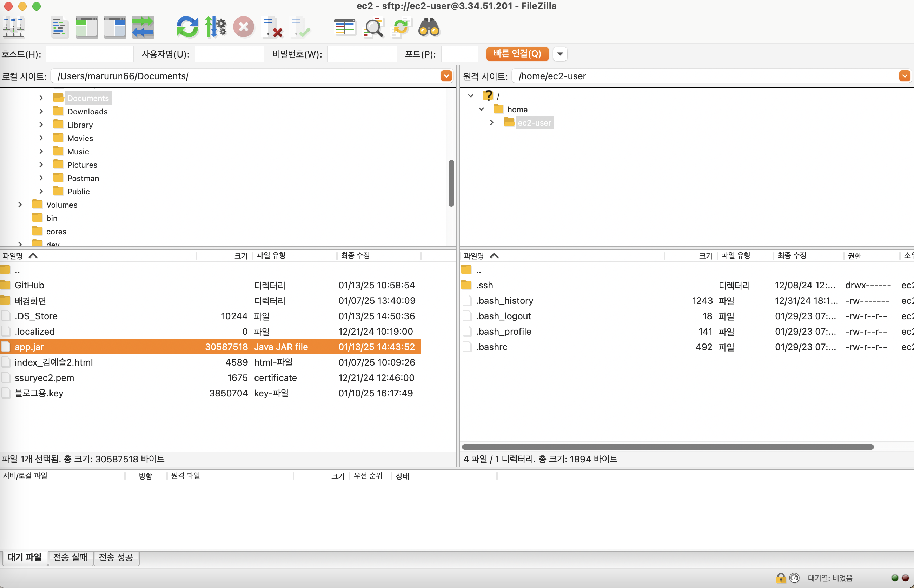
Task: Click the binoculars file search icon
Action: [x=429, y=27]
